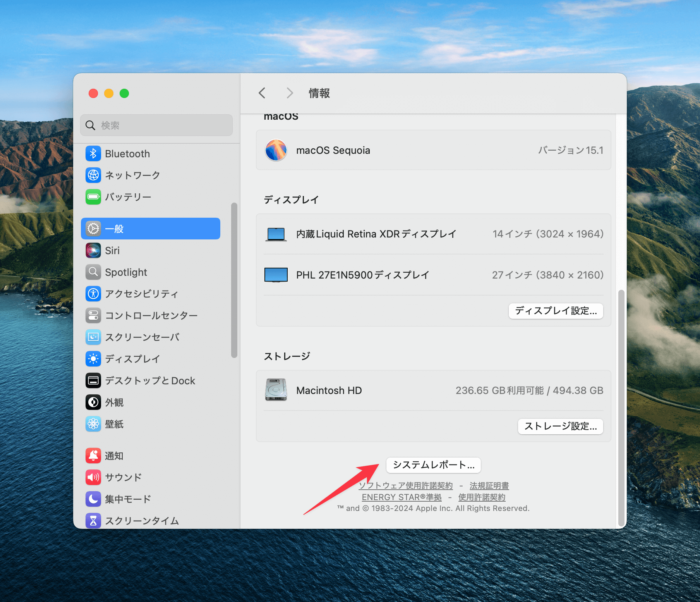Focus the 検索 search field

156,125
